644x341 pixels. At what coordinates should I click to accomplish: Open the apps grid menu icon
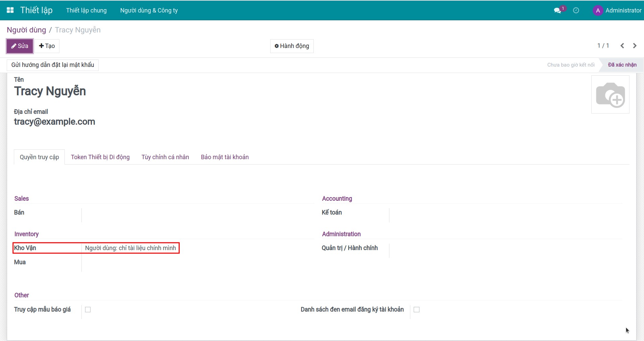click(x=10, y=10)
